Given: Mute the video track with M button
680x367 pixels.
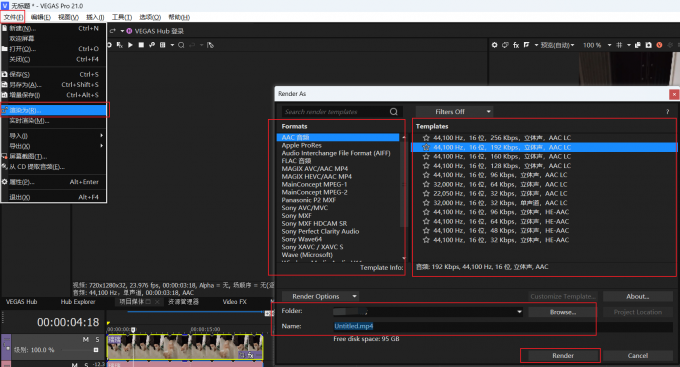Looking at the screenshot, I should (86, 339).
